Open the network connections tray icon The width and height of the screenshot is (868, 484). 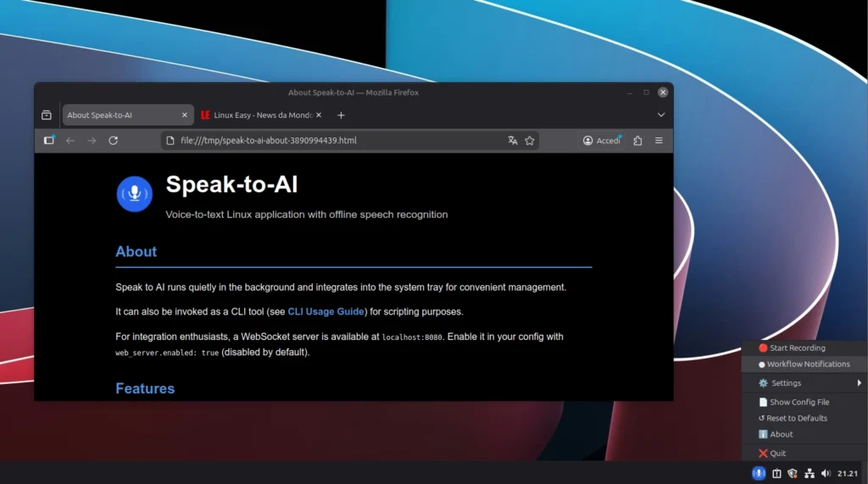pyautogui.click(x=810, y=474)
